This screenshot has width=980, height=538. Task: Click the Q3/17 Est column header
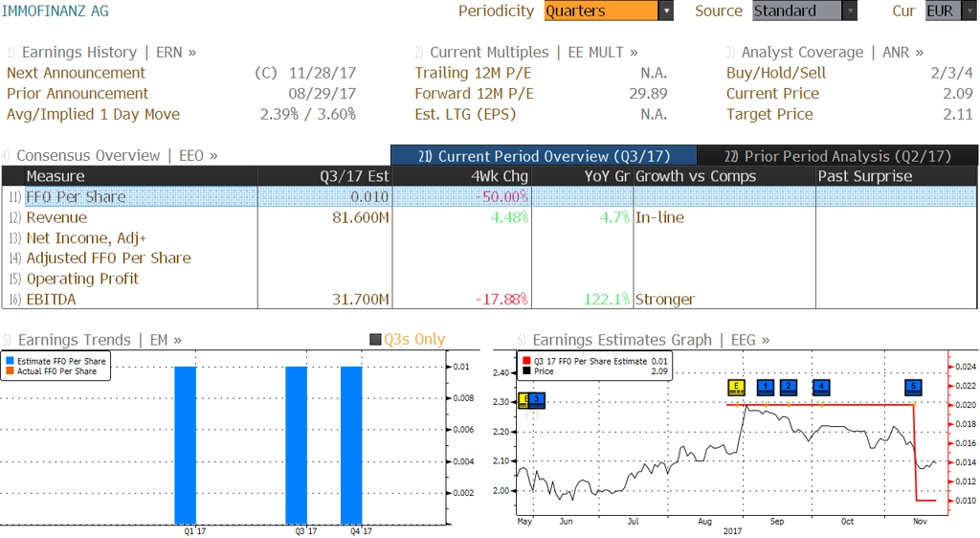[325, 176]
